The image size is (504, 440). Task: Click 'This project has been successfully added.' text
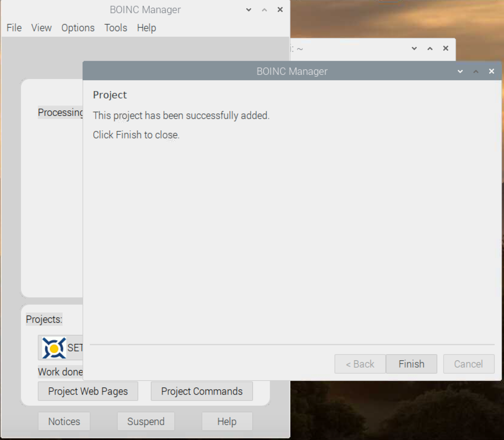click(181, 115)
